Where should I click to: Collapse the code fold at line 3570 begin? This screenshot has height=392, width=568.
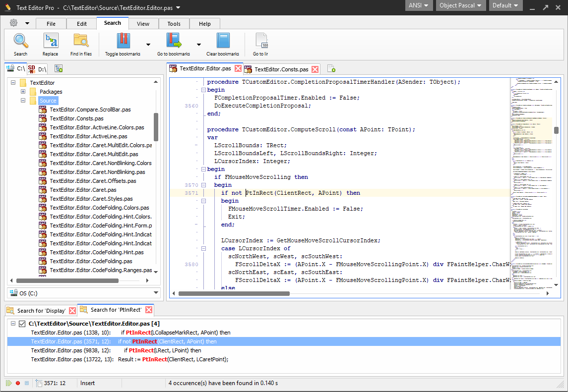(203, 185)
